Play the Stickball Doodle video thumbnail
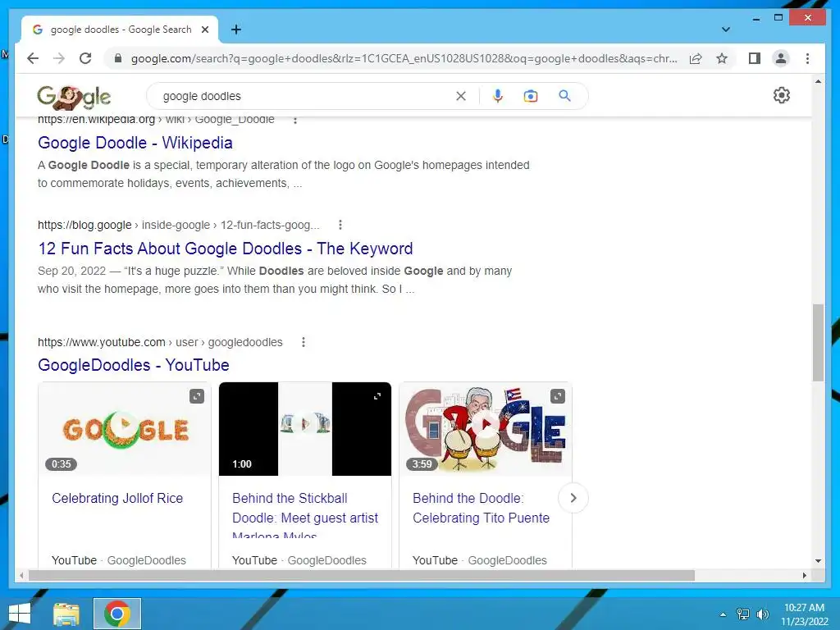 305,428
